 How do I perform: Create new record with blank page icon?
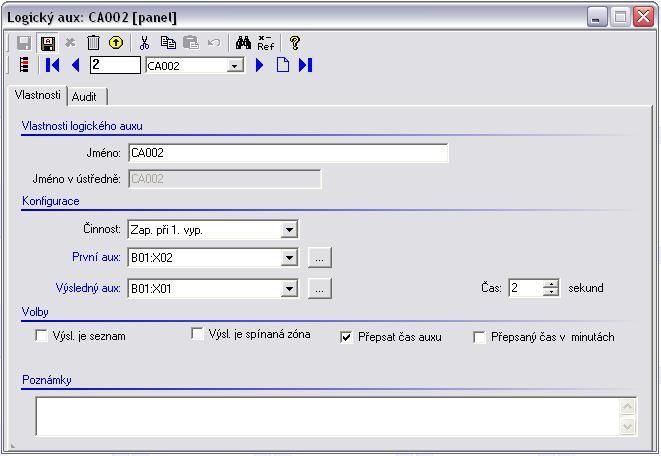pos(283,65)
